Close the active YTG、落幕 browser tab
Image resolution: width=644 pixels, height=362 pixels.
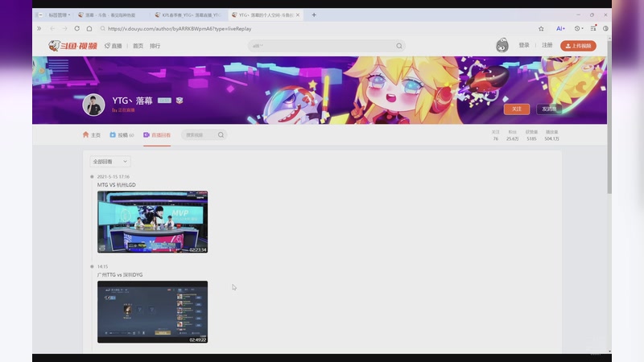[x=298, y=14]
